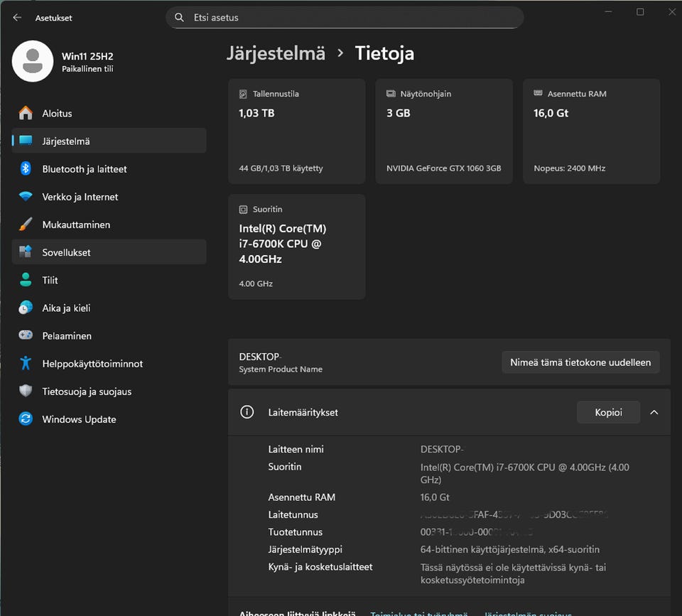Click the Kopioi button
Viewport: 682px width, 616px height.
tap(608, 412)
